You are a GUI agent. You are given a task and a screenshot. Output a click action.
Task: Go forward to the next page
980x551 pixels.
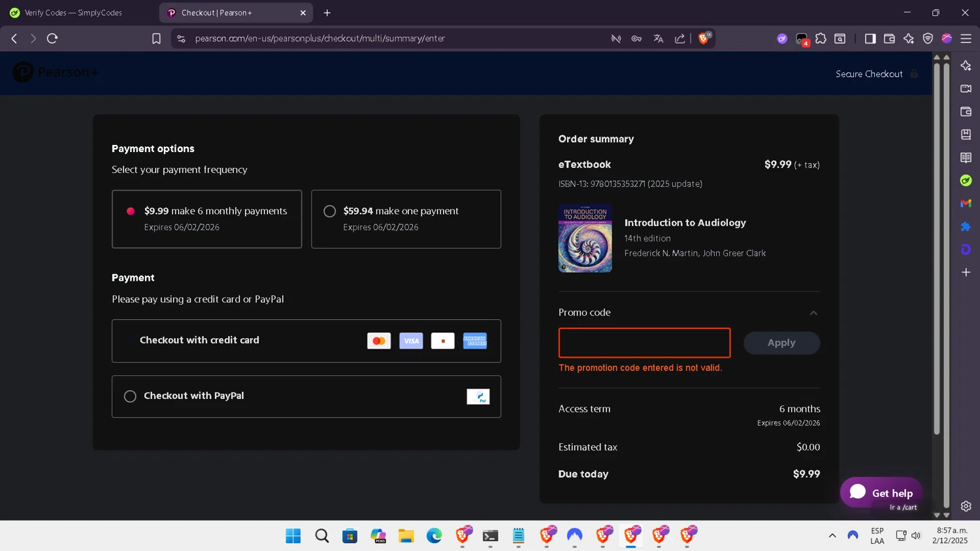coord(33,39)
